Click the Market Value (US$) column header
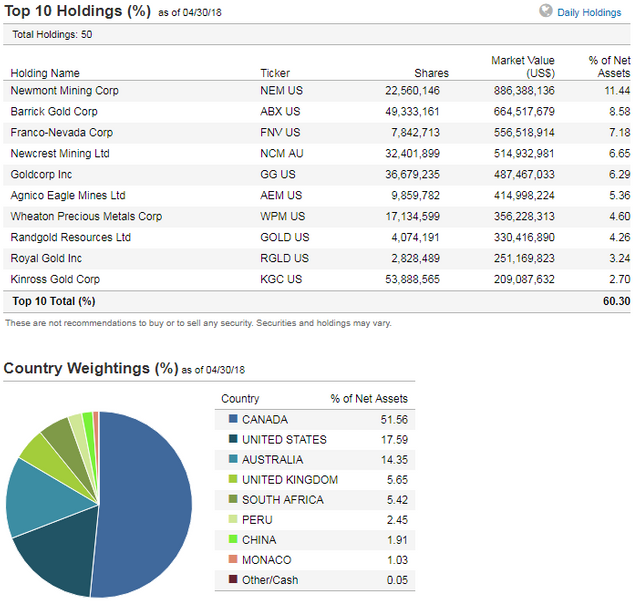The width and height of the screenshot is (640, 609). 523,67
